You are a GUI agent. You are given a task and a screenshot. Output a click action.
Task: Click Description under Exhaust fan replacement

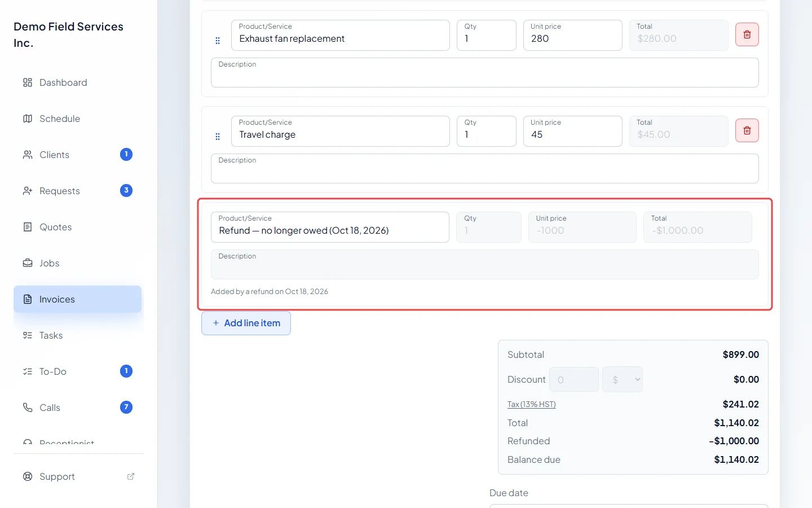tap(485, 72)
